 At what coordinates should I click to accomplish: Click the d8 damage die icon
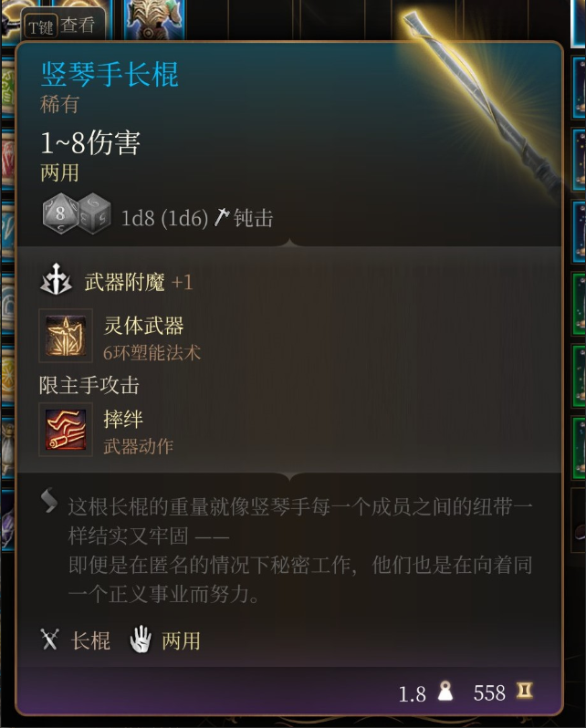61,213
